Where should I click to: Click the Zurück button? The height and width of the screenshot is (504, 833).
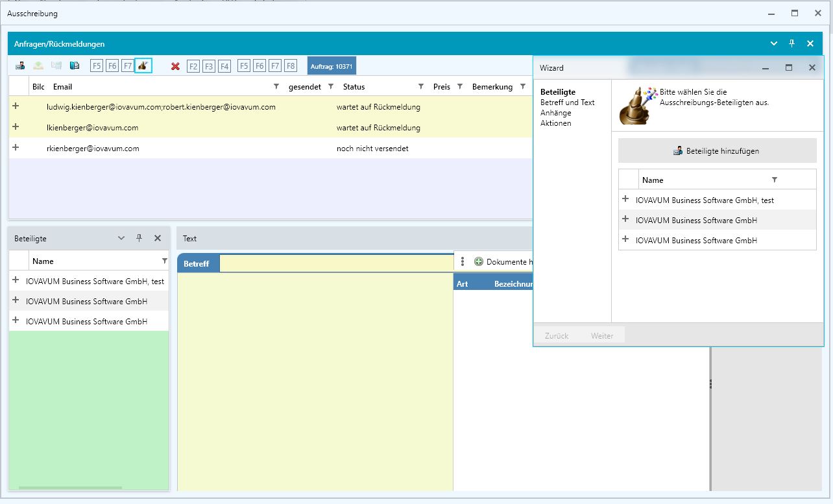tap(557, 335)
